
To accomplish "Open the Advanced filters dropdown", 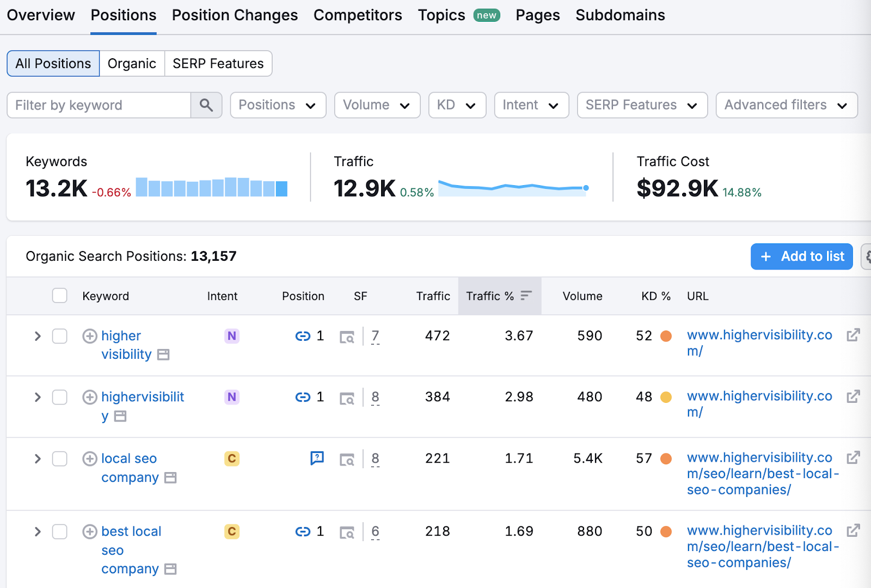I will [x=787, y=105].
